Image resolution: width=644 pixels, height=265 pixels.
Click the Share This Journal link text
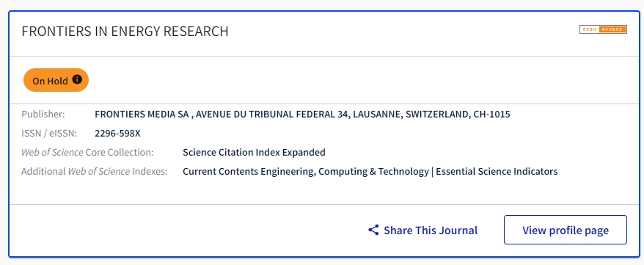point(431,230)
